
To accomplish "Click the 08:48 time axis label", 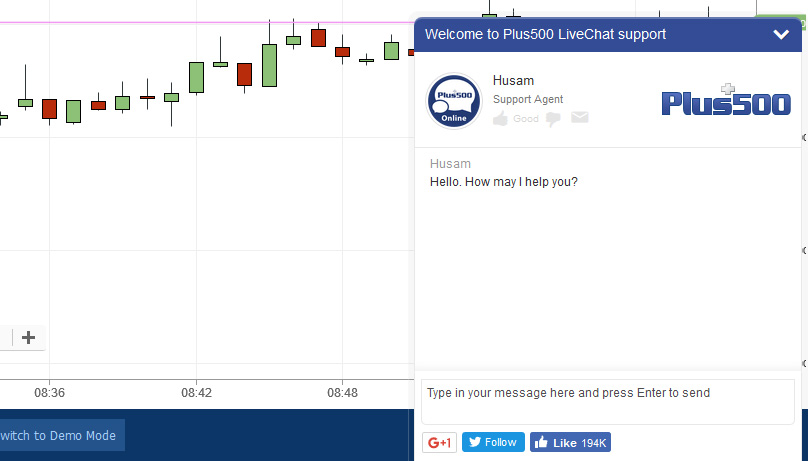I will click(342, 392).
